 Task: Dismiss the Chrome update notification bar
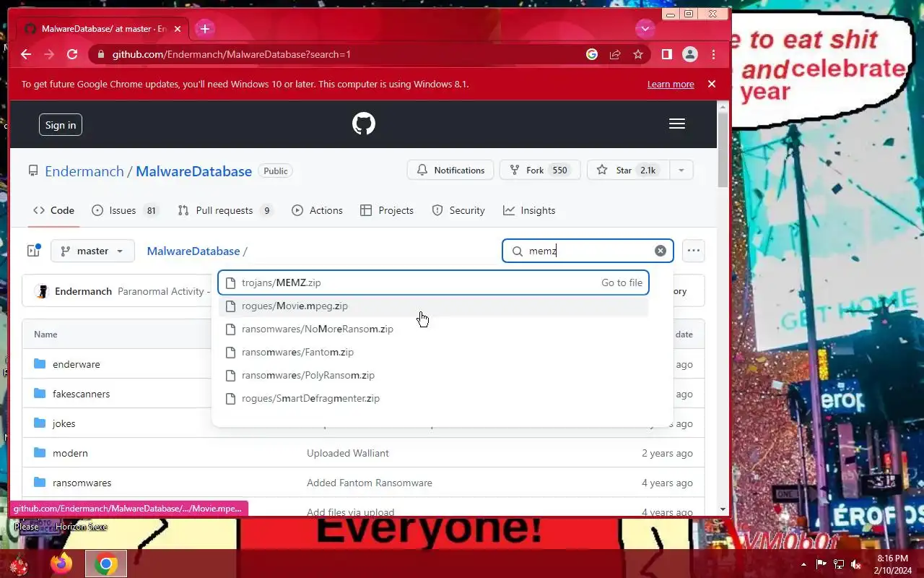711,84
